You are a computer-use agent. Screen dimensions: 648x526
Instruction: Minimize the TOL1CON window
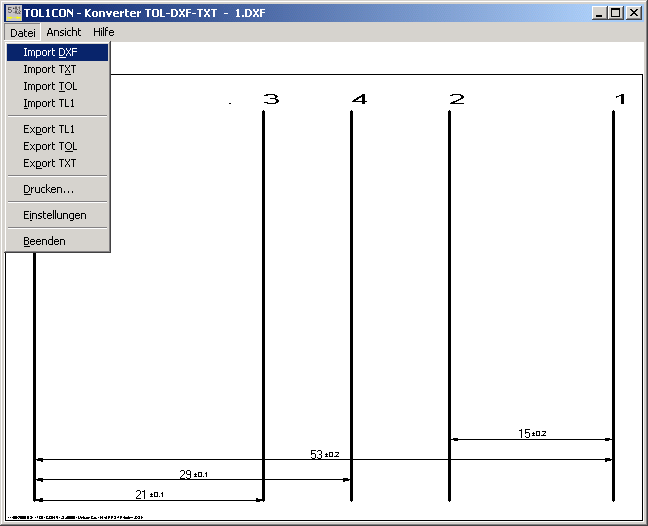(598, 13)
